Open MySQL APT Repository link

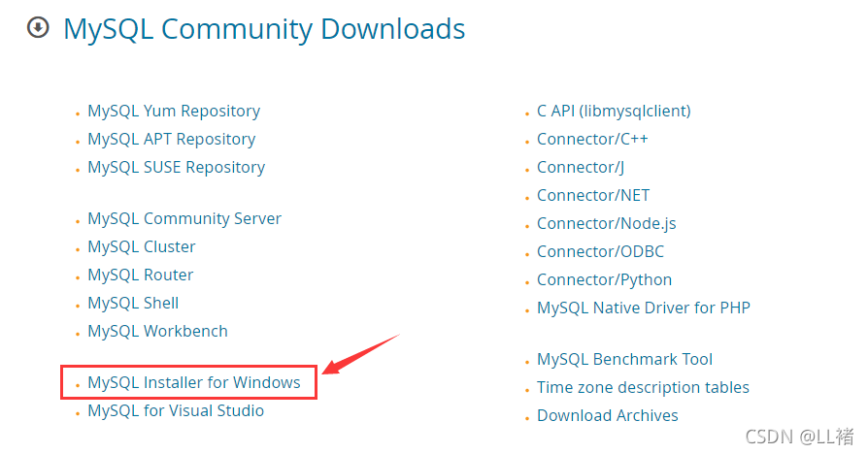coord(172,140)
